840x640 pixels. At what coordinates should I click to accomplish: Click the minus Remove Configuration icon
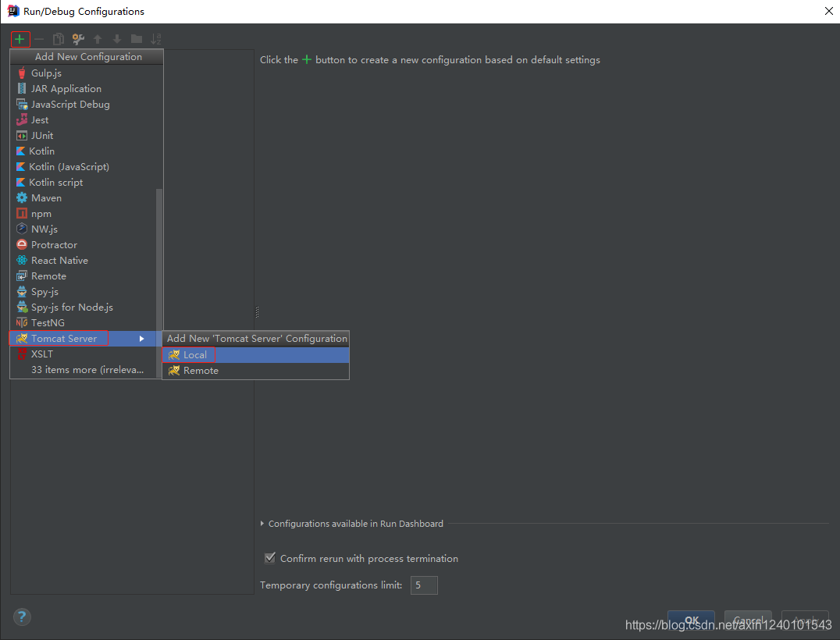point(39,39)
